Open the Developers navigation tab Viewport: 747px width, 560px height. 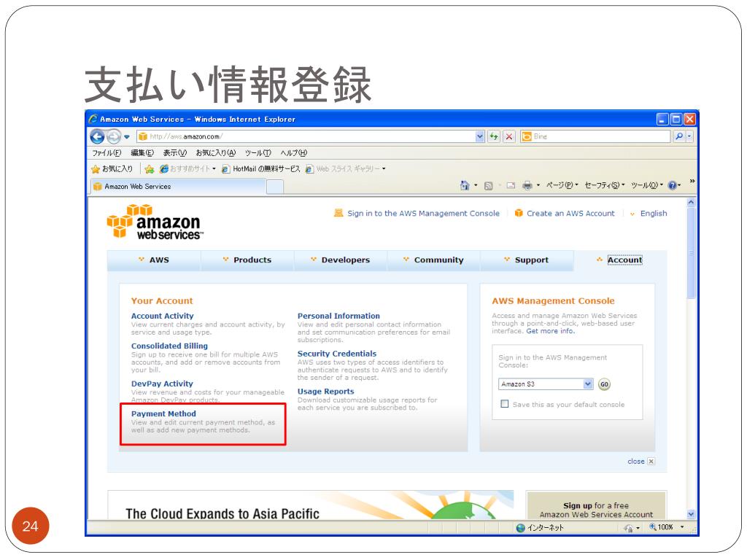point(341,260)
